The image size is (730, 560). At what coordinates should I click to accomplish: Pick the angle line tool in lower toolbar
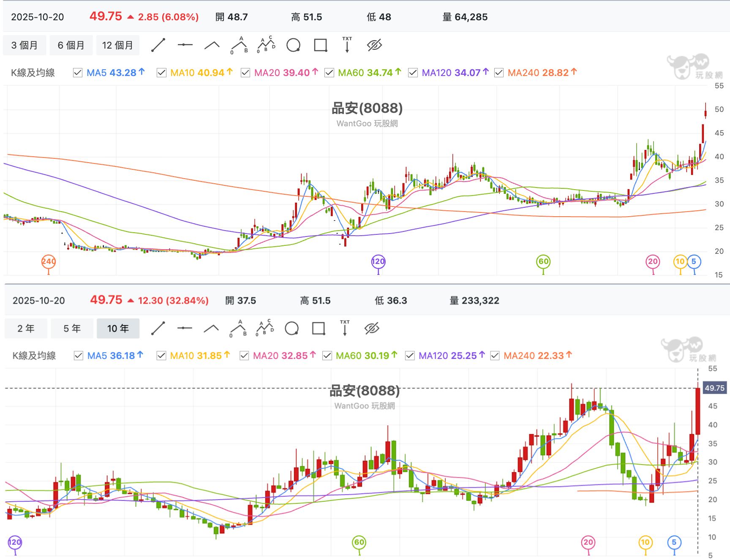tap(211, 329)
